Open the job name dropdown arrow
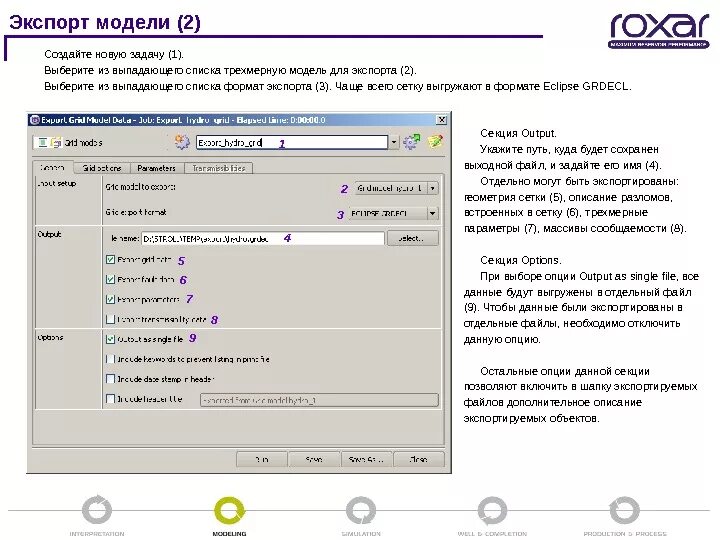720x540 pixels. point(394,142)
